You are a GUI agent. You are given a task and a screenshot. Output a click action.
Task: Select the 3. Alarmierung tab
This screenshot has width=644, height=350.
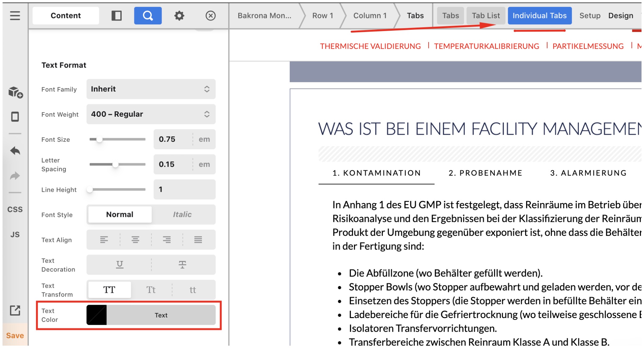[x=588, y=173]
